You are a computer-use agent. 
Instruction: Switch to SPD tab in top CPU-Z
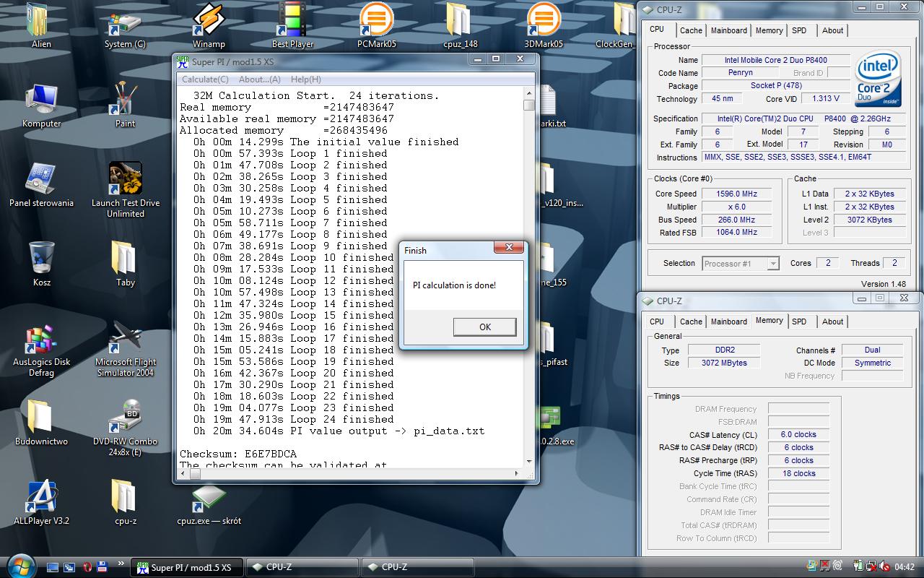[799, 30]
